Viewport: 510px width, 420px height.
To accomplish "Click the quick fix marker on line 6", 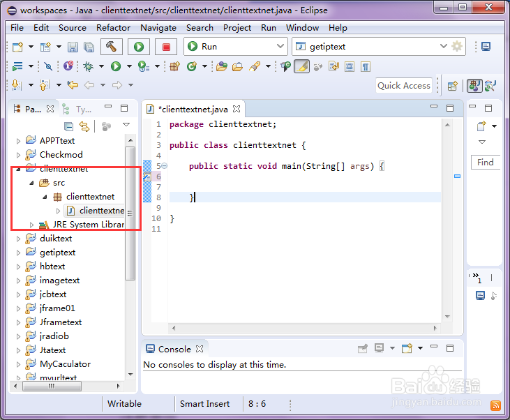I will click(x=147, y=177).
